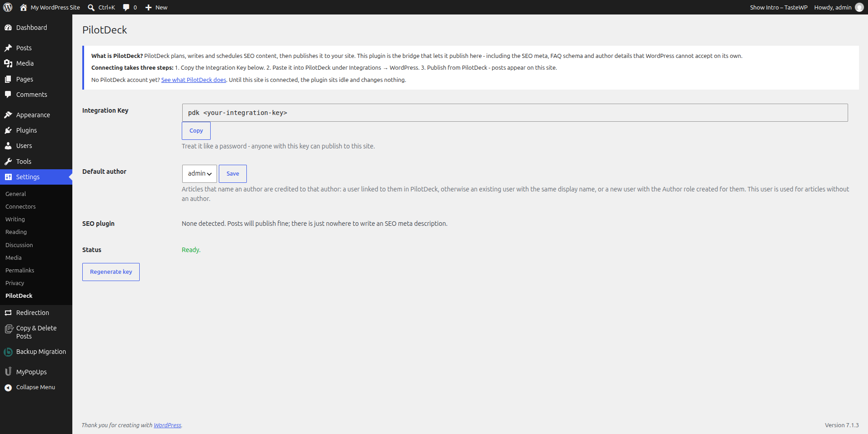Open General settings submenu

[x=16, y=194]
